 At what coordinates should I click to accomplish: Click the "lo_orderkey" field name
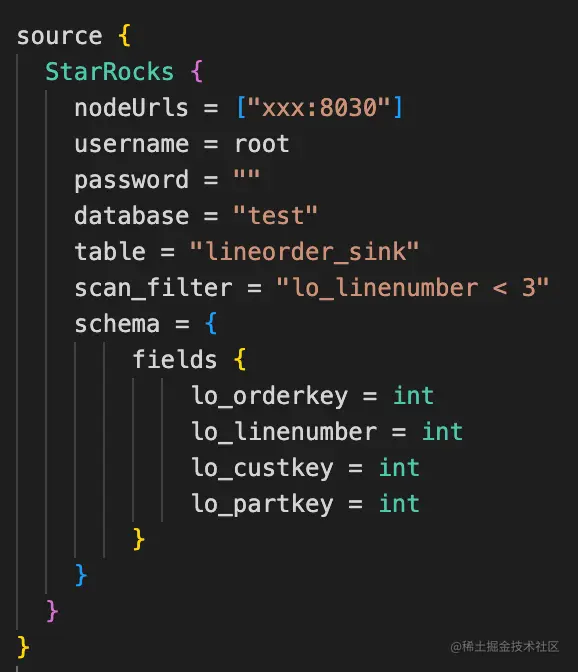[x=269, y=396]
